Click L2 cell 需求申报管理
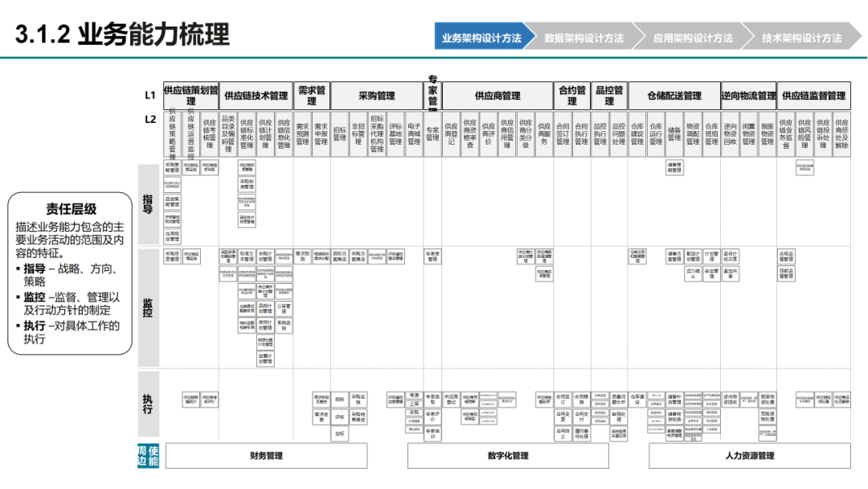The height and width of the screenshot is (489, 868). (321, 134)
